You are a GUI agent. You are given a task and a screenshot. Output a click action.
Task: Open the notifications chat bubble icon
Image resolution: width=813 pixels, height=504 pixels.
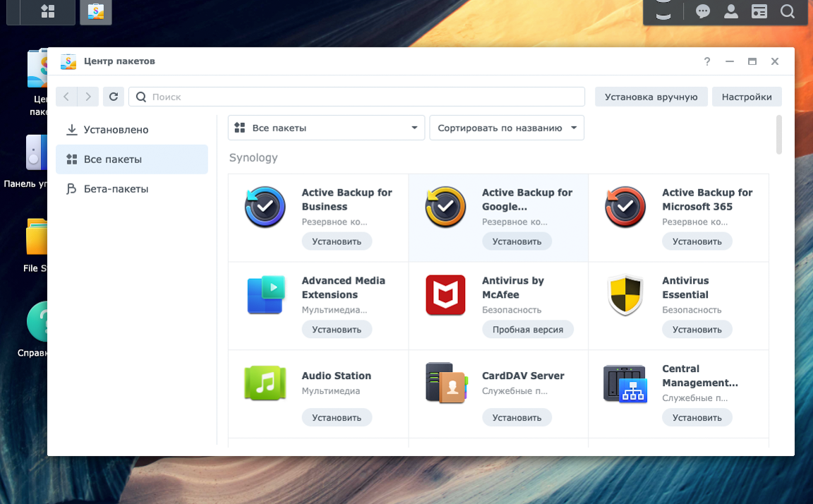click(703, 11)
